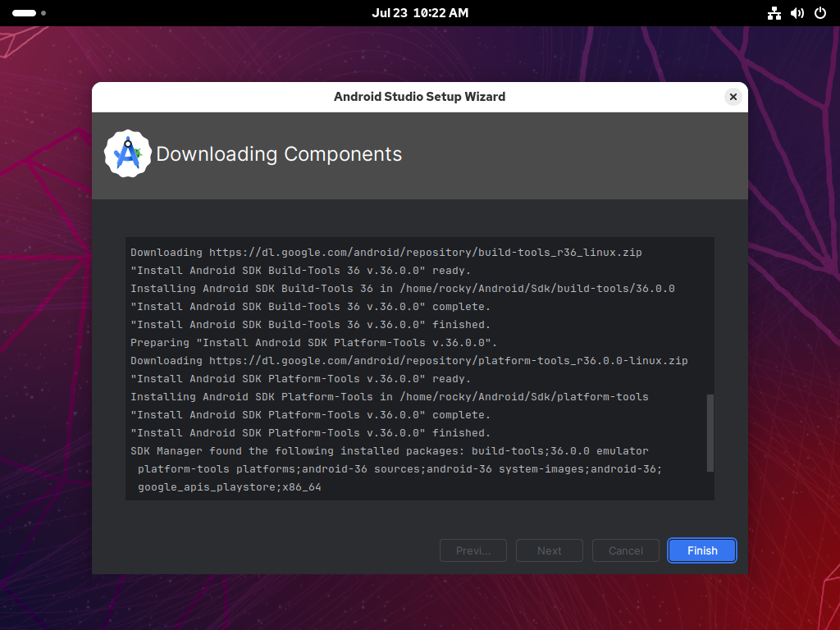Open the Activities pill in top bar
Image resolution: width=840 pixels, height=630 pixels.
pyautogui.click(x=29, y=13)
